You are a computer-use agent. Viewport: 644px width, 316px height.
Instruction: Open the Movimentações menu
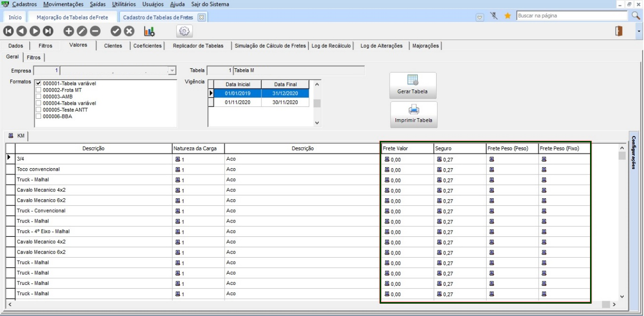(63, 4)
